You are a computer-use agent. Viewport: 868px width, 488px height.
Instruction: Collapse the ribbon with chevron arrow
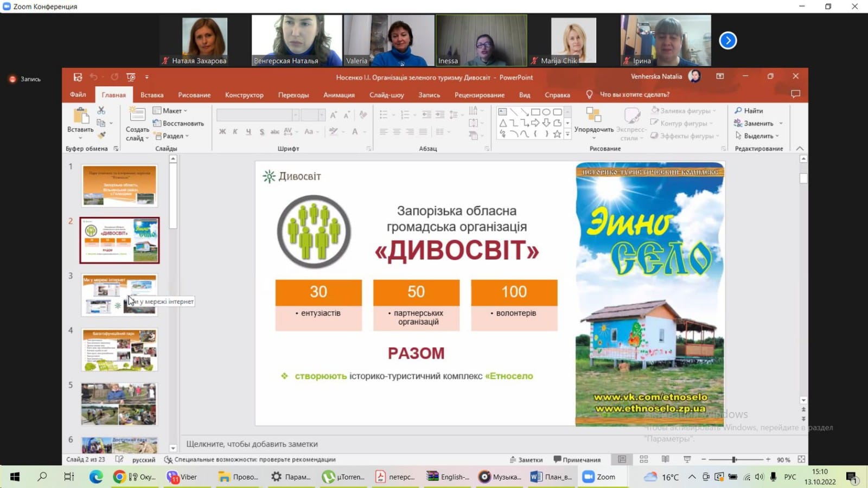click(x=800, y=149)
